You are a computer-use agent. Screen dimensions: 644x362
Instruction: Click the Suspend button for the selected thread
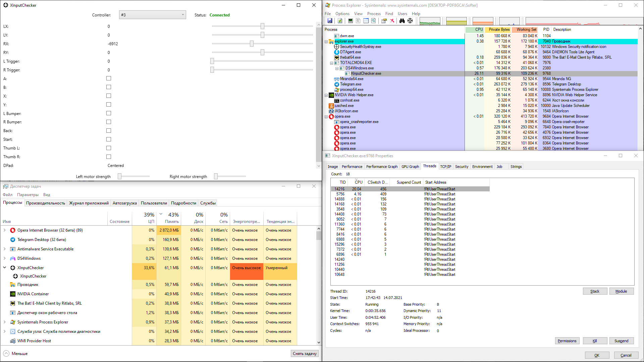coord(622,341)
